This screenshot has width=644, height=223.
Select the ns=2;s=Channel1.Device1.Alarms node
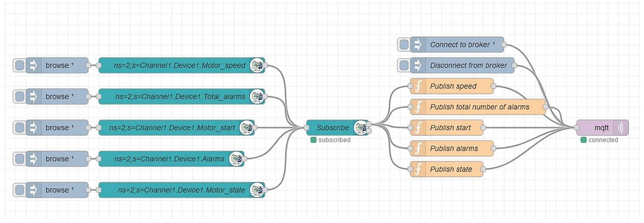[169, 159]
